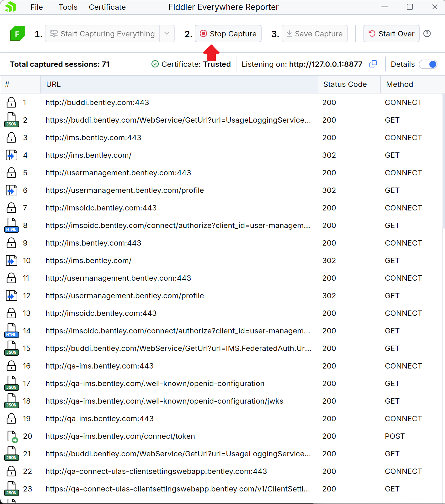Select session 4 URL https://ims.bentley.com/
Viewport: 445px width, 504px height.
tap(88, 155)
